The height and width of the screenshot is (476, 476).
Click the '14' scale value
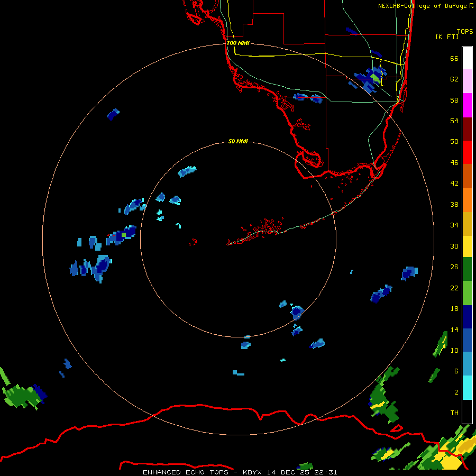(454, 329)
